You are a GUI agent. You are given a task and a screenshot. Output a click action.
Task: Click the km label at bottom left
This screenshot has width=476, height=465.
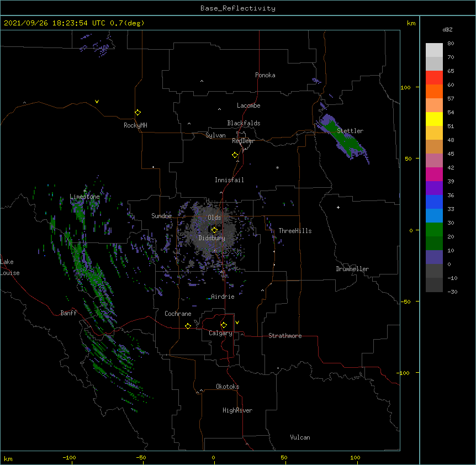[x=8, y=458]
